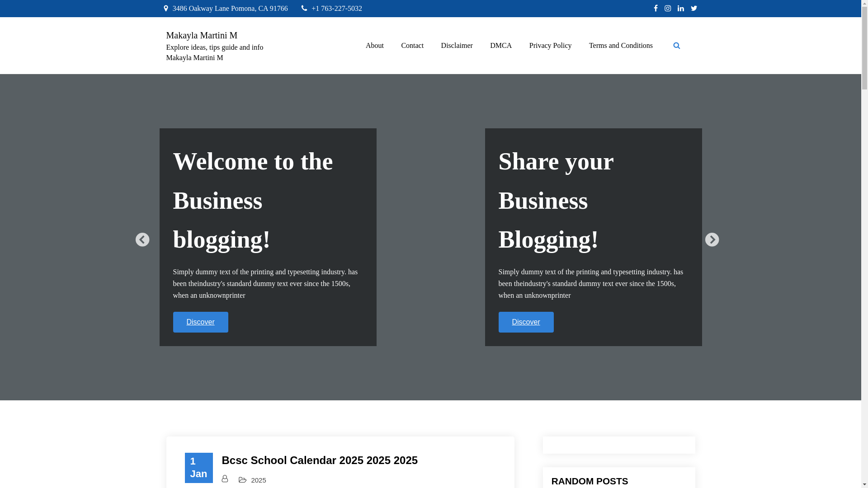Open the Facebook social icon
868x488 pixels.
pyautogui.click(x=656, y=8)
